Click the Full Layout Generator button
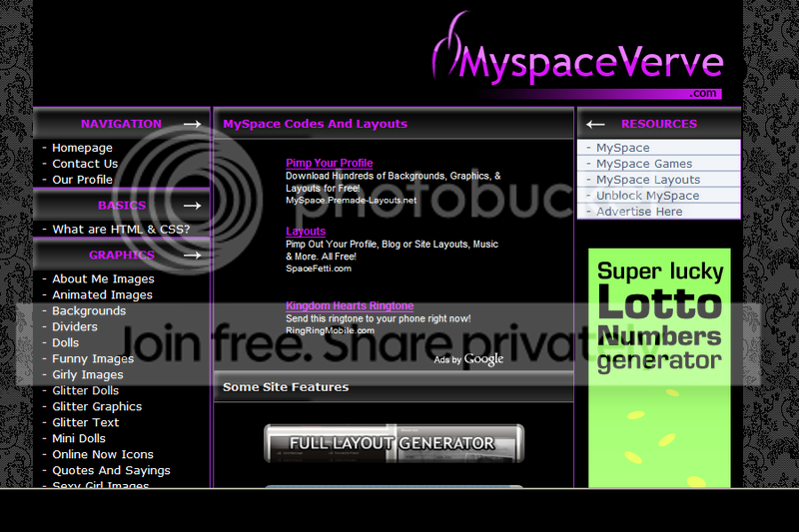The image size is (799, 532). coord(394,443)
